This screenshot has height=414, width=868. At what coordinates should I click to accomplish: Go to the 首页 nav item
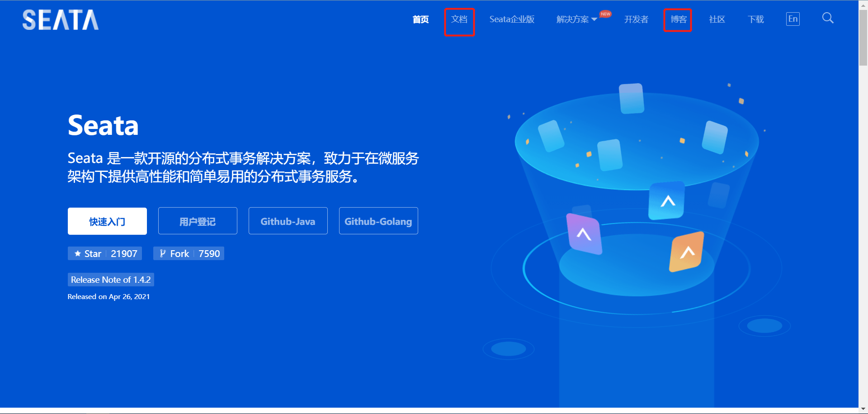coord(420,19)
